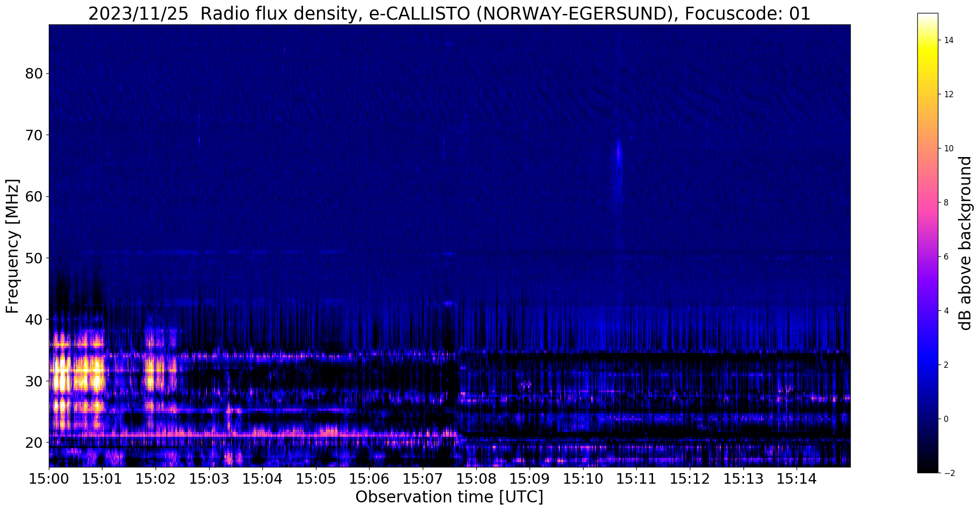Viewport: 980px width, 511px height.
Task: Click the colorbar gradient strip
Action: pos(927,243)
